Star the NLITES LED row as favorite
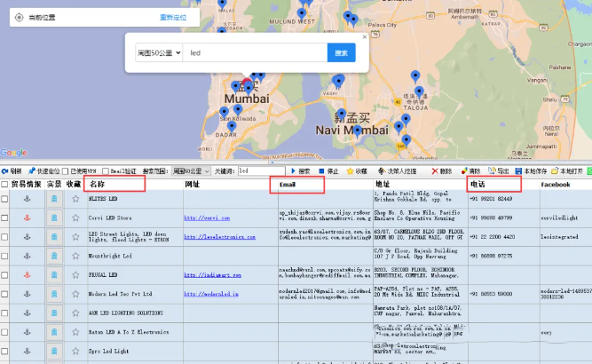Screen dimensions: 592x364 pyautogui.click(x=76, y=199)
